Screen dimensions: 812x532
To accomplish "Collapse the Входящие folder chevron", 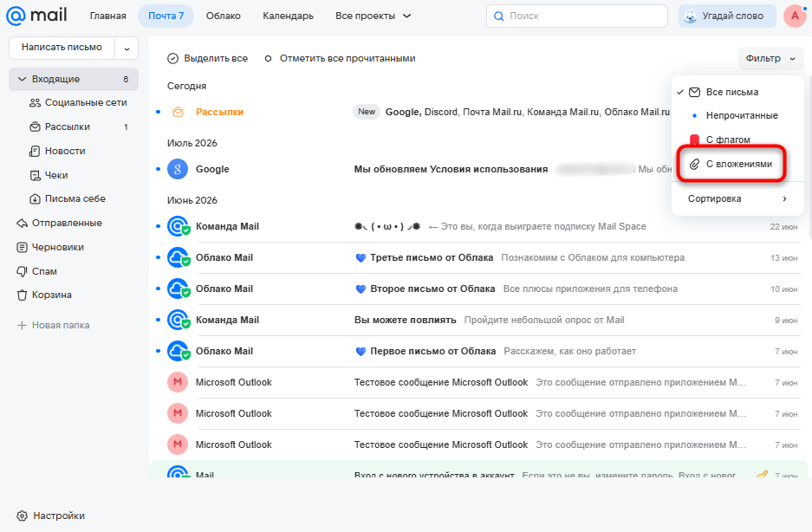I will (22, 79).
